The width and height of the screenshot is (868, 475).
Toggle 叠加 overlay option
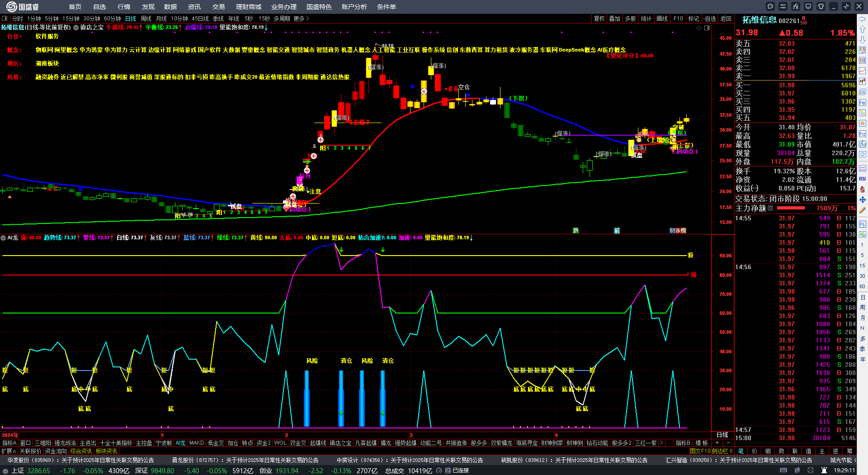615,19
